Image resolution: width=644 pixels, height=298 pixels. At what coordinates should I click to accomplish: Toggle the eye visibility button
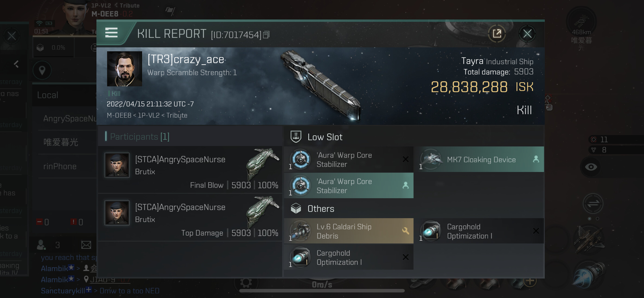point(591,167)
